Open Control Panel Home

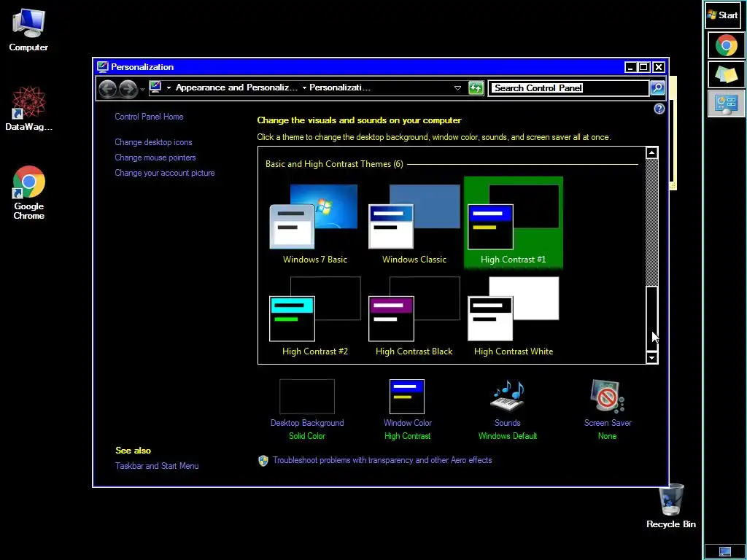point(149,117)
